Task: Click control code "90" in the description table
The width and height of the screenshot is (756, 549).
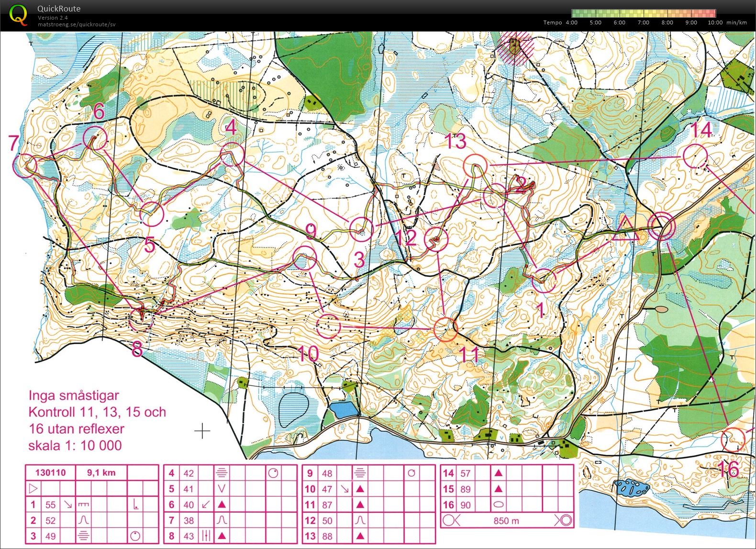Action: [x=466, y=505]
